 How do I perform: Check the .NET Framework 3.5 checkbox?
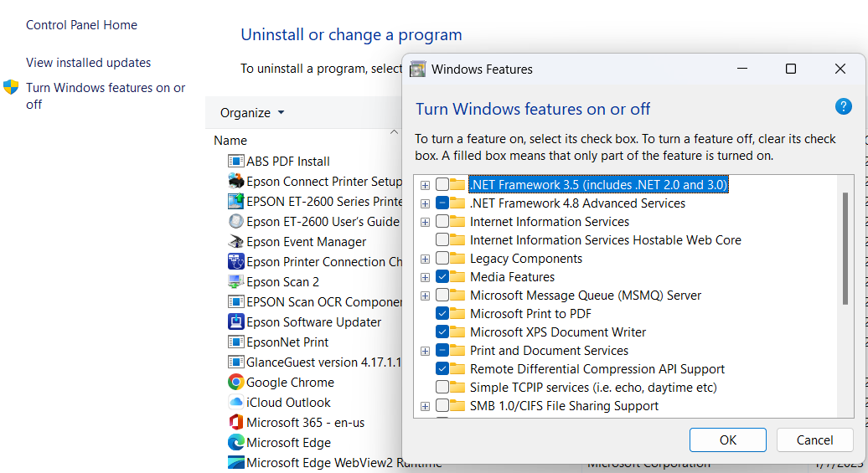coord(442,185)
